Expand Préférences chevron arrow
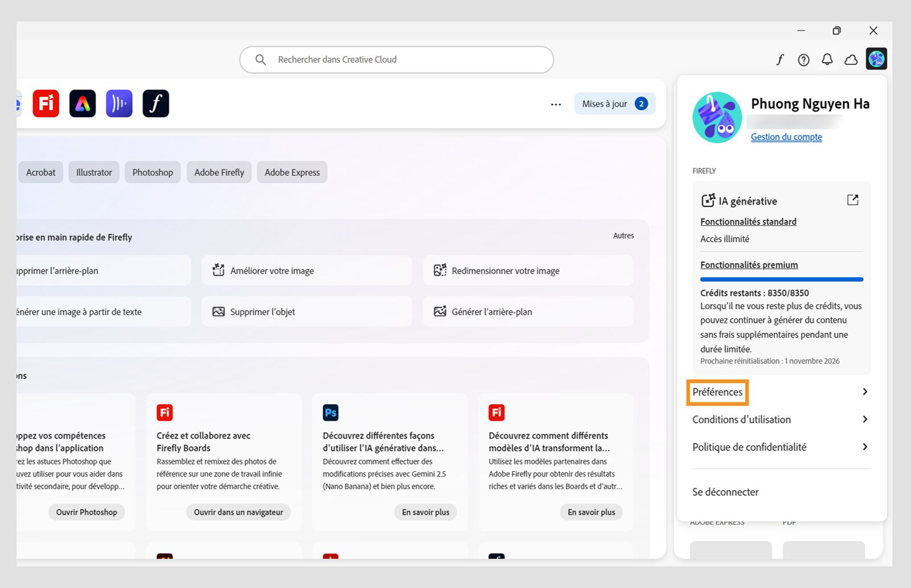Image resolution: width=911 pixels, height=588 pixels. coord(865,392)
